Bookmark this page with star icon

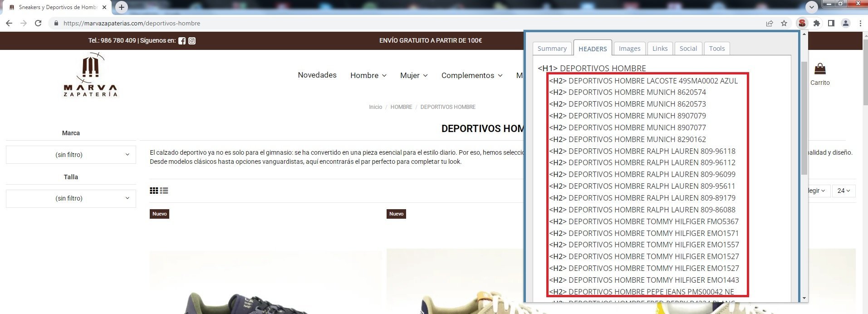point(784,23)
